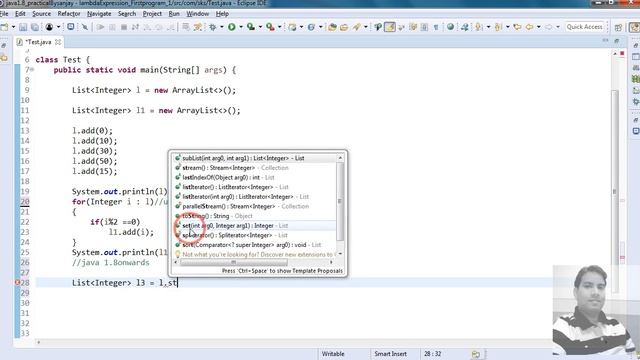Toggle the Mark Occurrences highlighter button

[390, 27]
